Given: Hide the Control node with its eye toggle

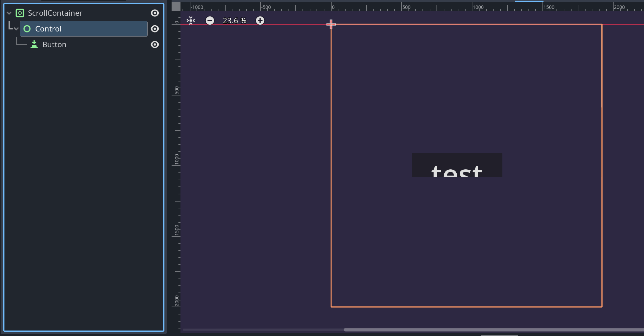Looking at the screenshot, I should pyautogui.click(x=155, y=29).
